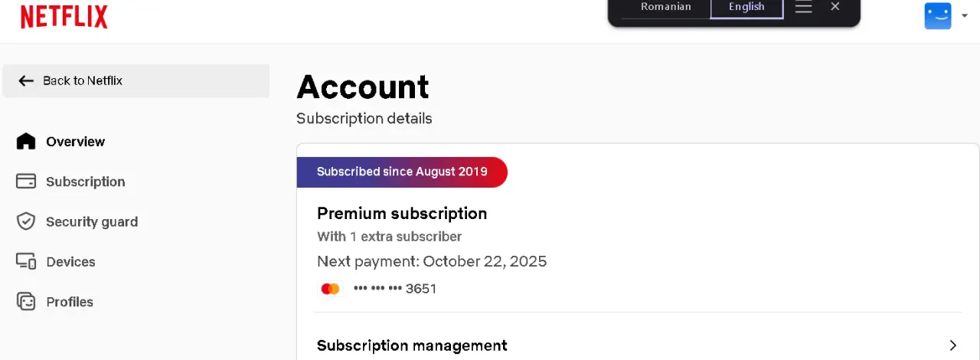Select English in the translation bar

pyautogui.click(x=746, y=8)
